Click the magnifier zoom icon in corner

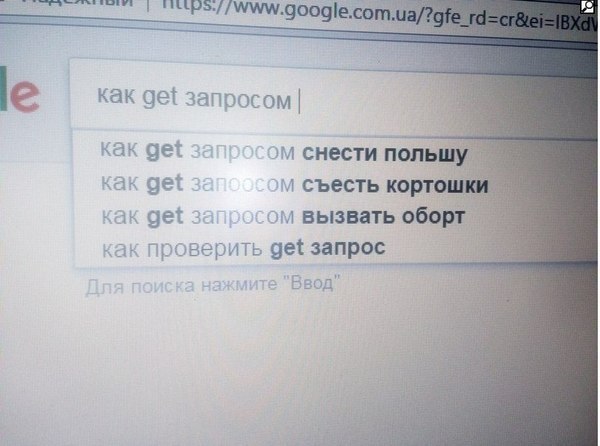[x=589, y=6]
